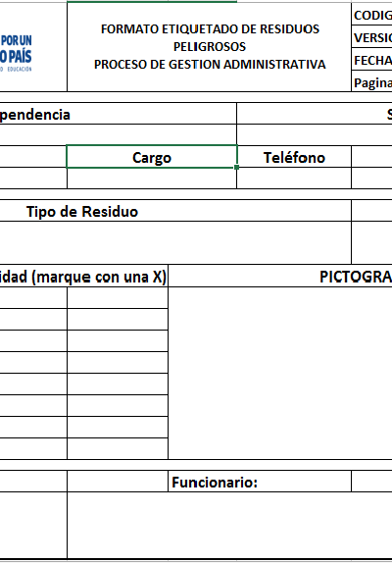Viewport: 392px width, 563px height.
Task: Click the FECHA cell
Action: (x=371, y=59)
